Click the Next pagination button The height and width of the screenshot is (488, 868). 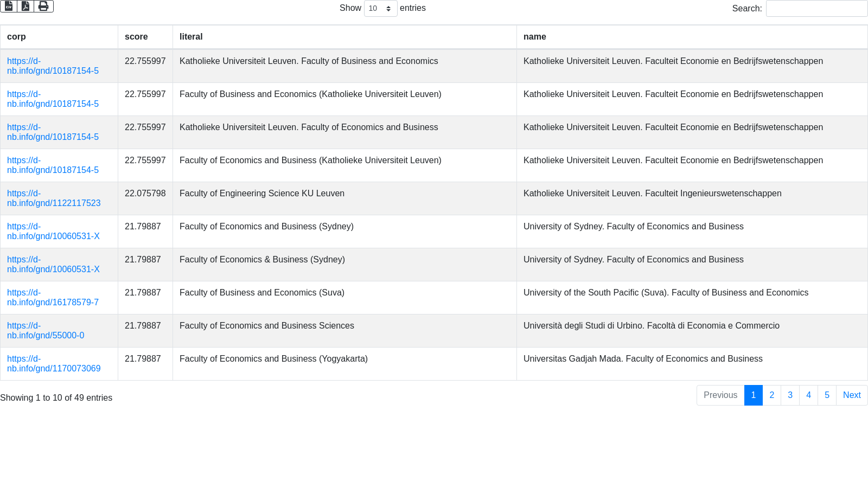851,395
